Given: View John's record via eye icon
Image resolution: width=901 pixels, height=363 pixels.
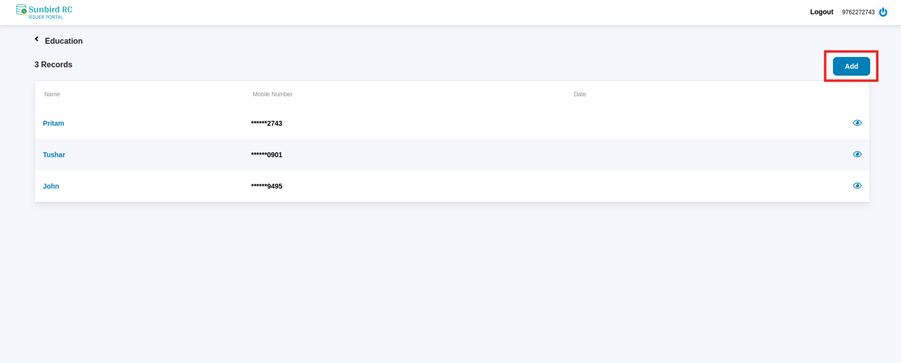Looking at the screenshot, I should pos(857,186).
